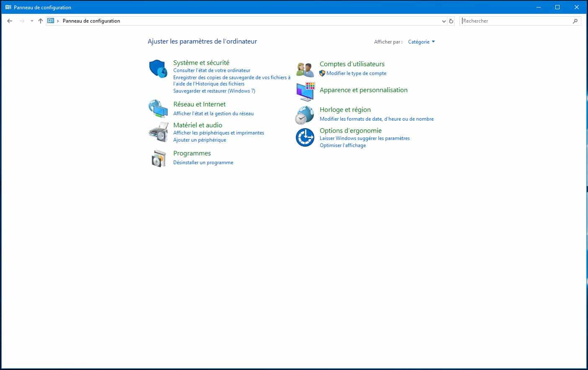The image size is (588, 370).
Task: Go back with the left arrow button
Action: pos(10,21)
